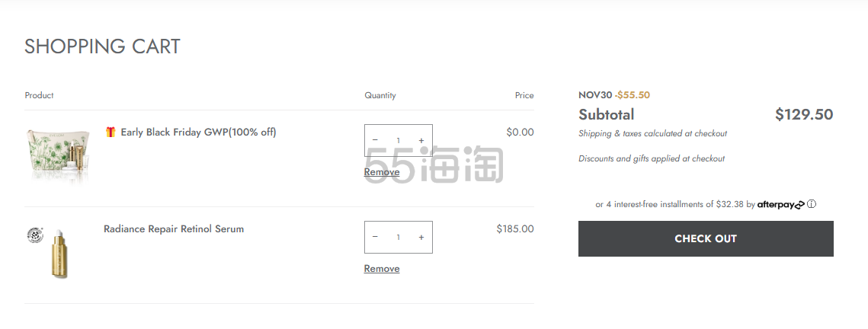Decrease quantity of Early Black Friday GWP

point(375,141)
